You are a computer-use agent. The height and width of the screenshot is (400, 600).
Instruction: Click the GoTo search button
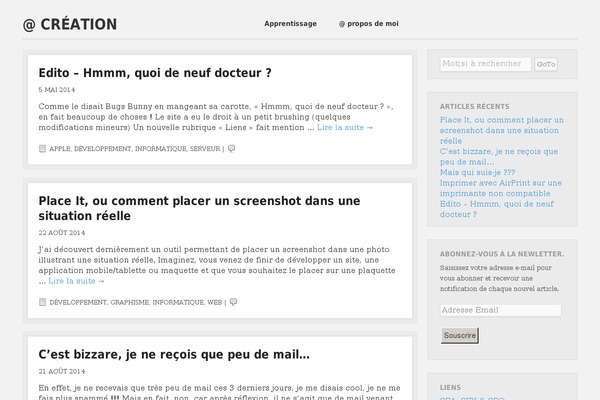[x=546, y=64]
